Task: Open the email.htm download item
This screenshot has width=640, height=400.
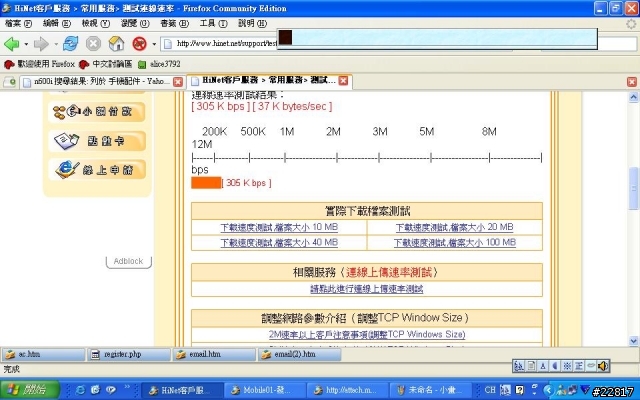Action: pos(214,354)
